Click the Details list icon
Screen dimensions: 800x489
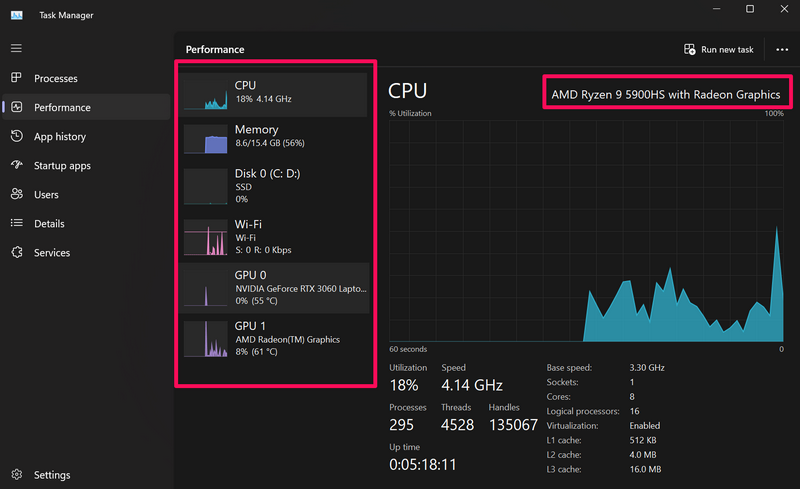17,223
